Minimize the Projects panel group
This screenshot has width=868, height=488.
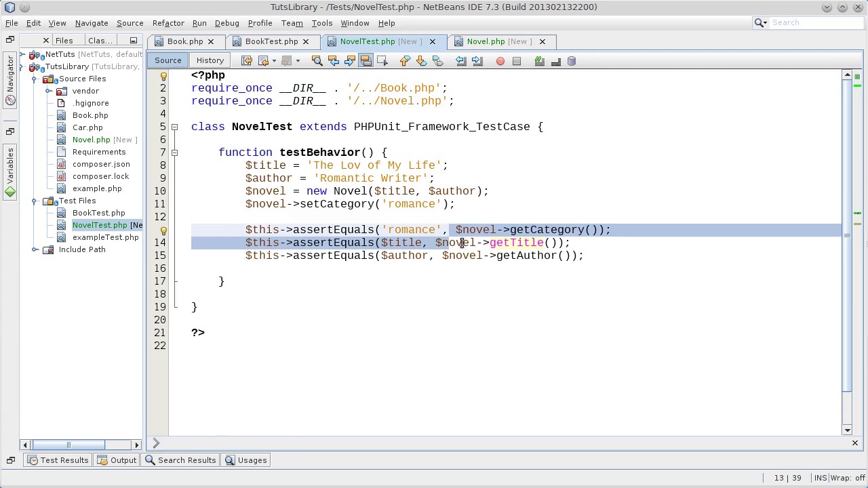(x=134, y=41)
